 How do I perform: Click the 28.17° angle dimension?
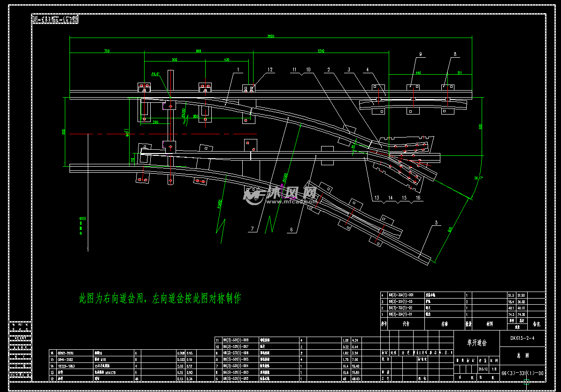point(478,178)
